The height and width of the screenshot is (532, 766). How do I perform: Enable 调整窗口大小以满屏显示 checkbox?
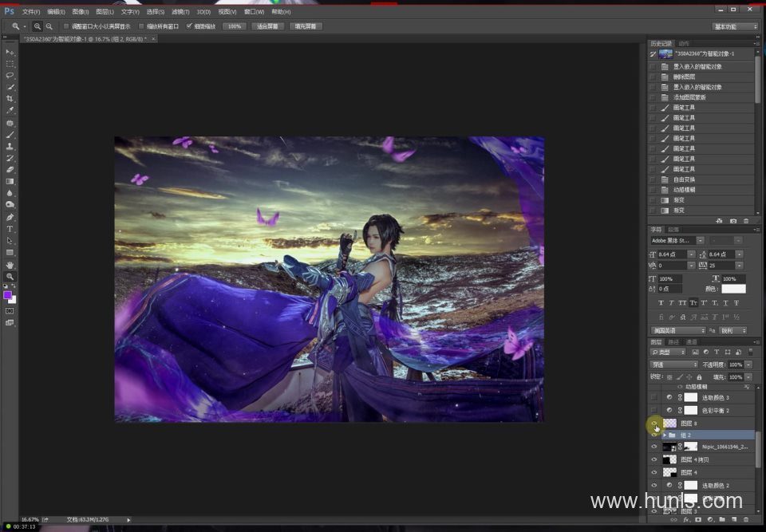66,26
